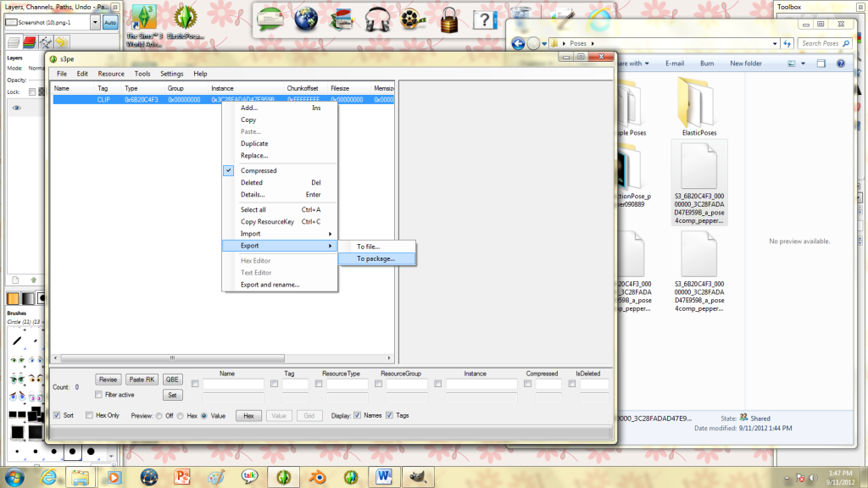The width and height of the screenshot is (868, 488).
Task: Click the Hex preview button
Action: [248, 415]
